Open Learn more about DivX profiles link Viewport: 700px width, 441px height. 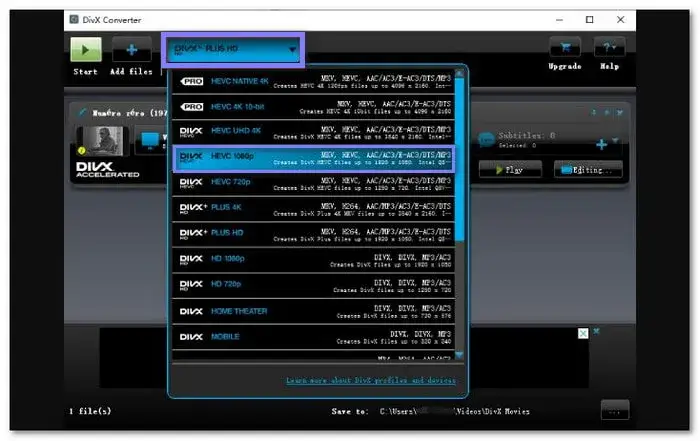pyautogui.click(x=370, y=380)
